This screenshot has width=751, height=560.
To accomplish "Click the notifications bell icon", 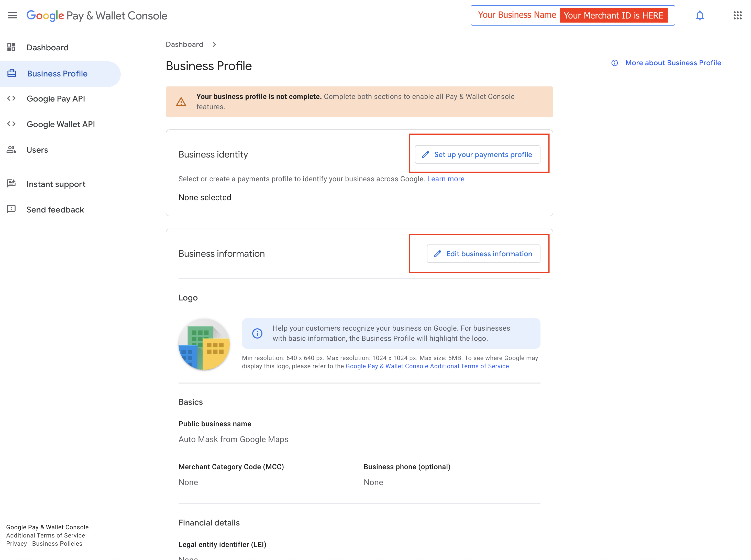I will [x=700, y=16].
